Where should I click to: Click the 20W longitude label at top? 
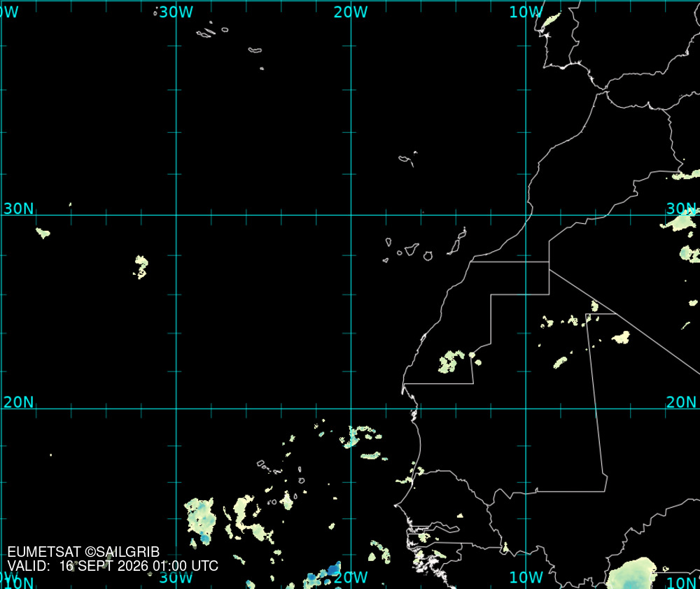click(351, 12)
